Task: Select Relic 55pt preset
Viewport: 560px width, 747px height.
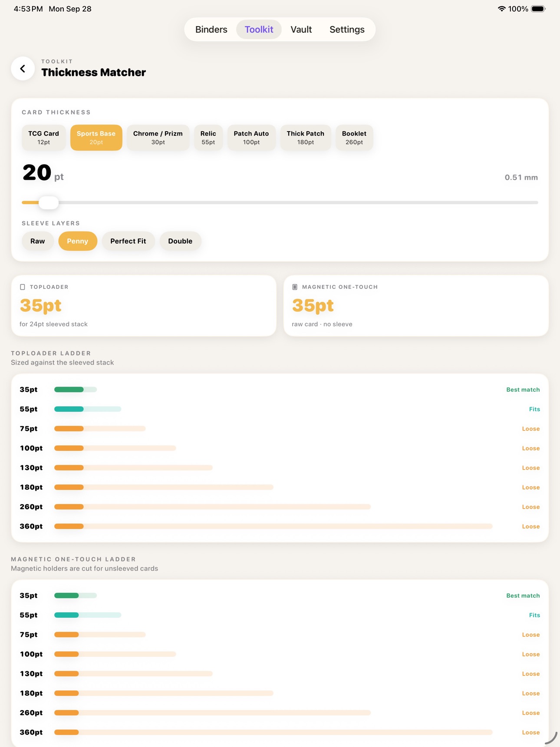Action: (x=208, y=138)
